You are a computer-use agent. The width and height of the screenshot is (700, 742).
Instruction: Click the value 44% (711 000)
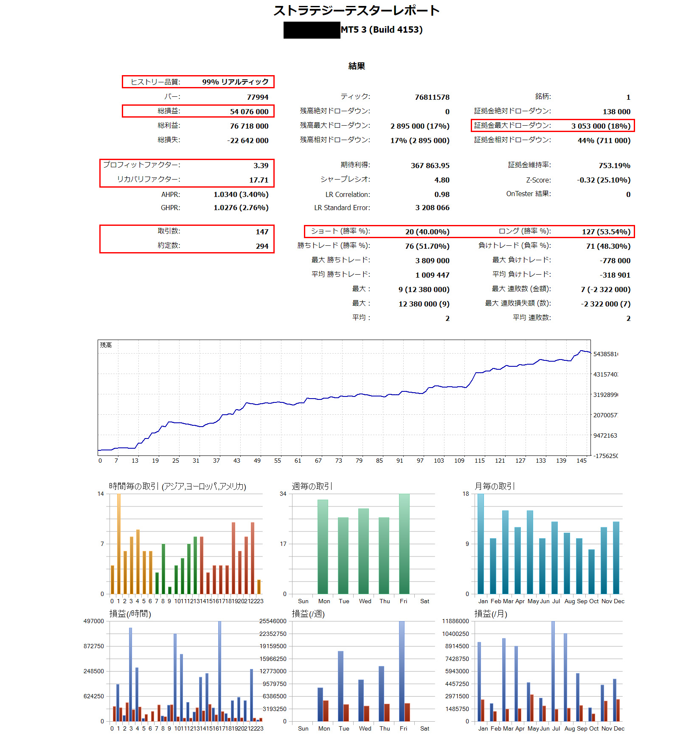[x=604, y=141]
